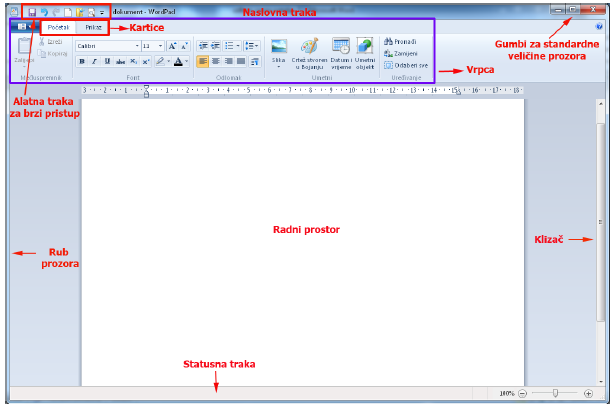Click the Save icon in quick access toolbar
Image resolution: width=613 pixels, height=404 pixels.
coord(32,10)
